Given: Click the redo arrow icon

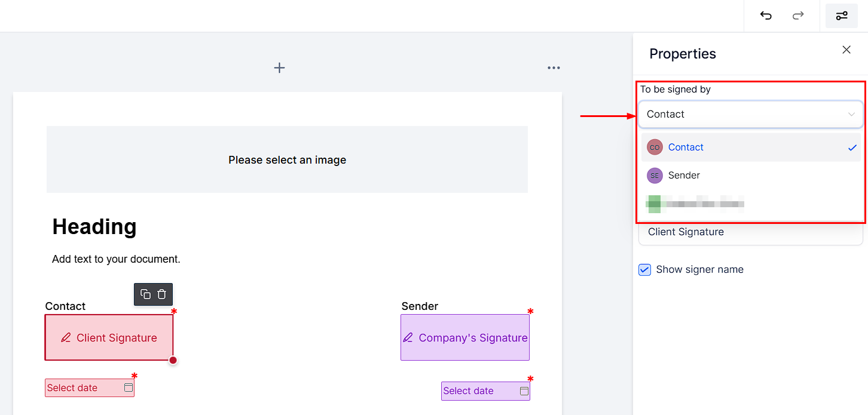Looking at the screenshot, I should pyautogui.click(x=798, y=16).
